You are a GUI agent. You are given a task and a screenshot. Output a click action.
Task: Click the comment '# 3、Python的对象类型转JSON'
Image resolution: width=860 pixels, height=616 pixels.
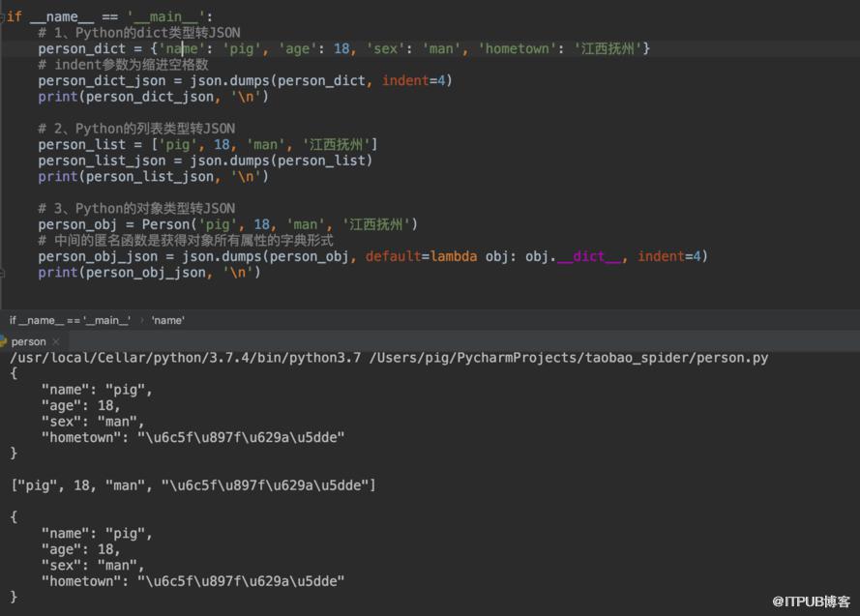(136, 208)
